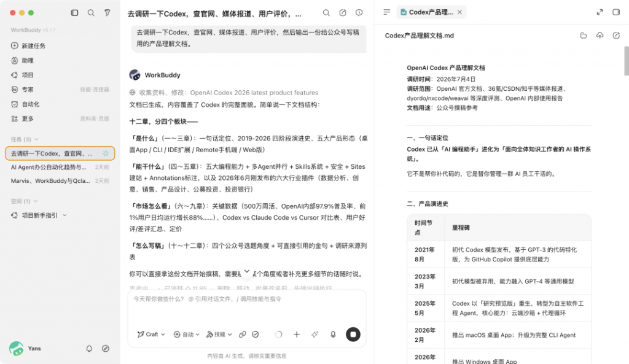Click table cell 2025年5月
The width and height of the screenshot is (629, 364).
[426, 308]
